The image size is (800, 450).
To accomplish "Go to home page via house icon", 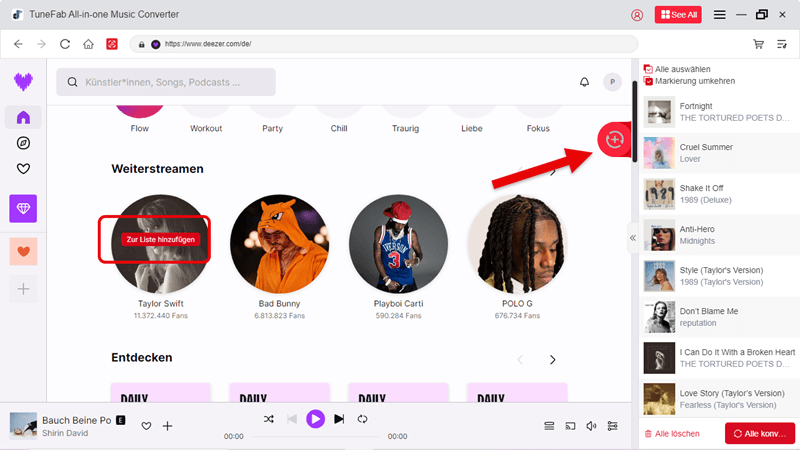I will (88, 44).
